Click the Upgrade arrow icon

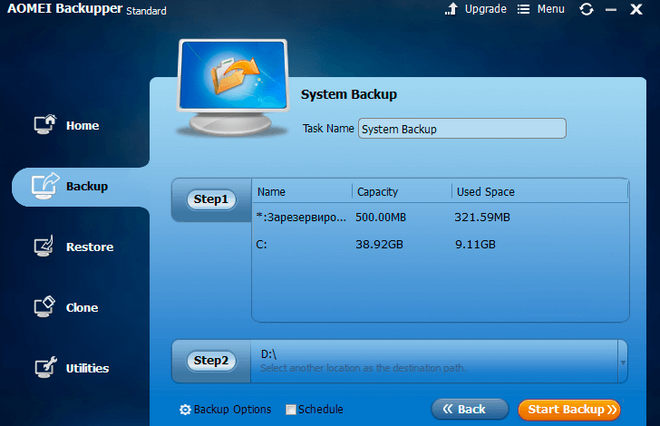452,10
